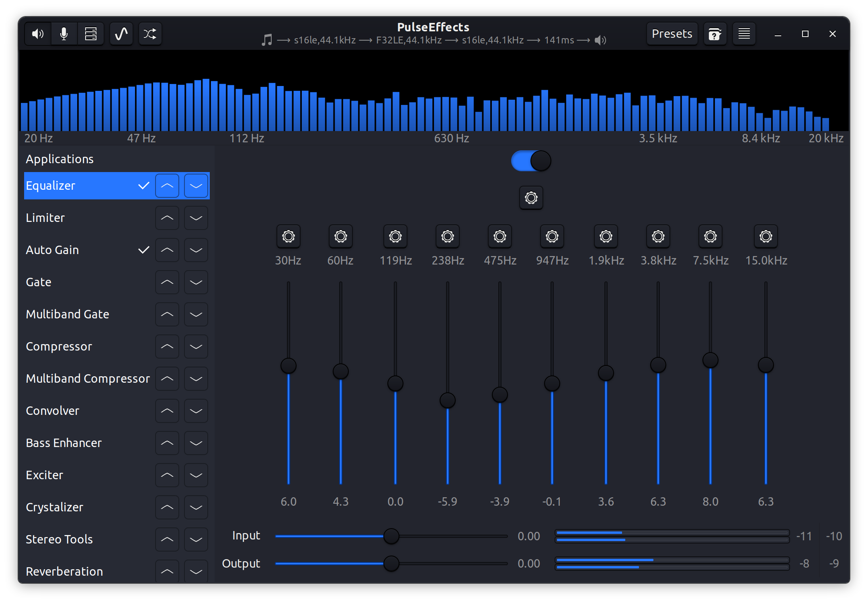Viewport: 868px width, 603px height.
Task: Toggle the Equalizer enable switch
Action: pos(531,161)
